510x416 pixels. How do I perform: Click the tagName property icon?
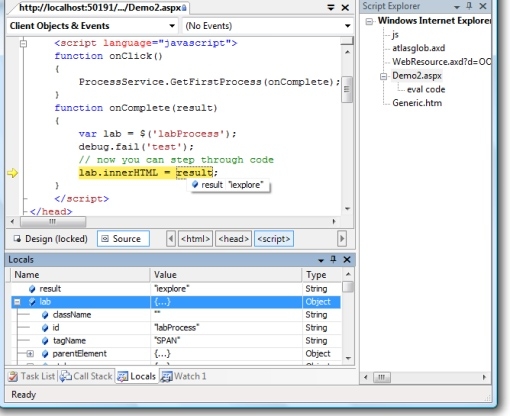tap(45, 341)
